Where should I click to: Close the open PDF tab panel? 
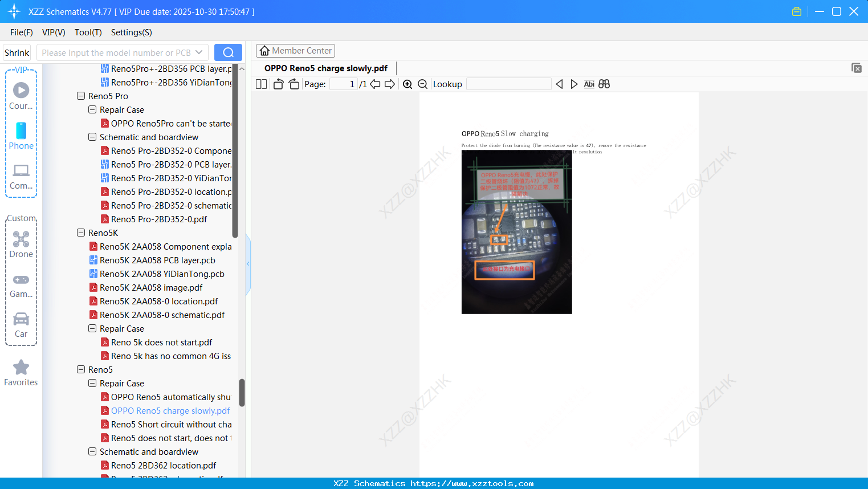[x=856, y=68]
